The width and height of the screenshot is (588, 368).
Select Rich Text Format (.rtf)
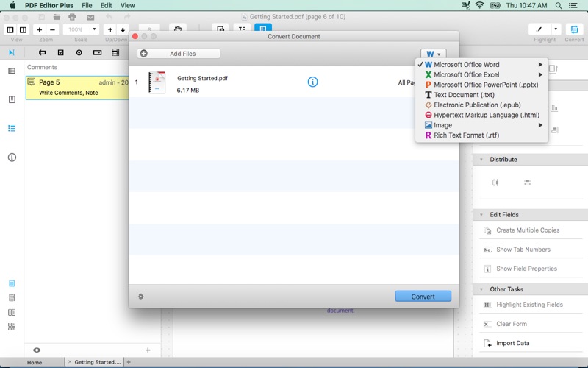(x=481, y=135)
